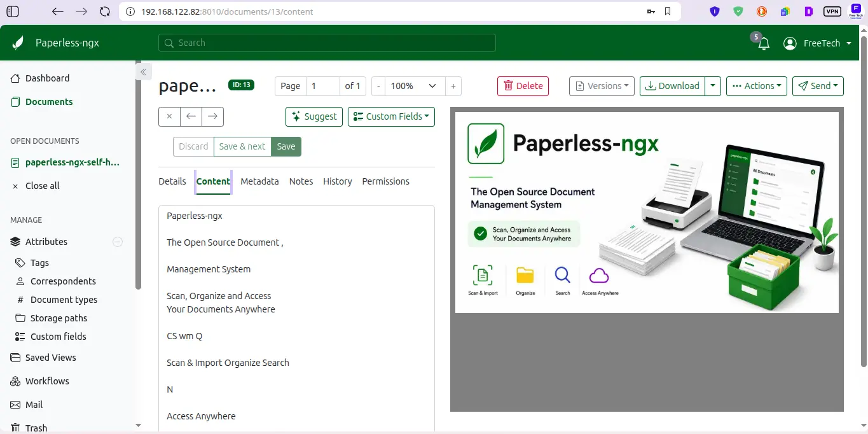This screenshot has height=434, width=868.
Task: Bookmark this page in address bar
Action: 668,11
